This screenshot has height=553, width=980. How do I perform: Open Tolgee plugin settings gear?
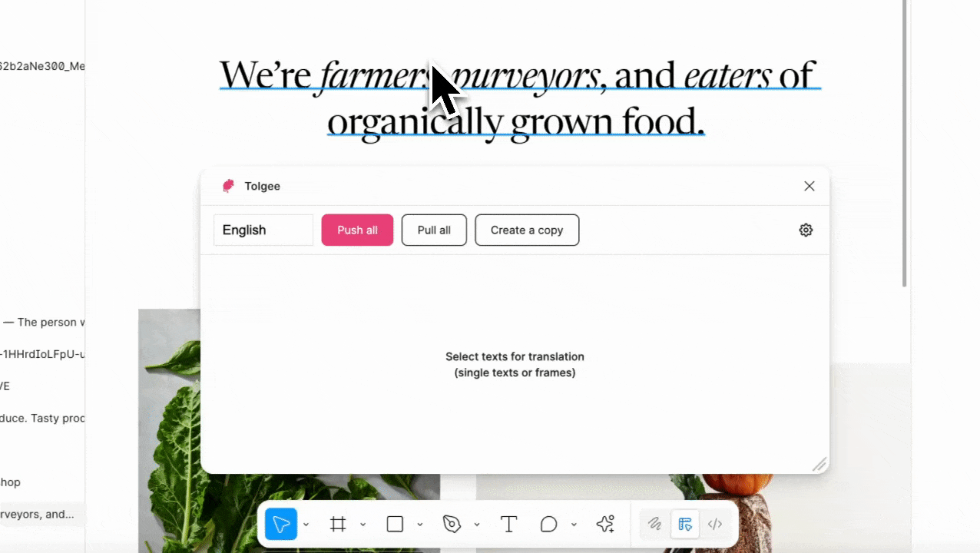(x=806, y=230)
